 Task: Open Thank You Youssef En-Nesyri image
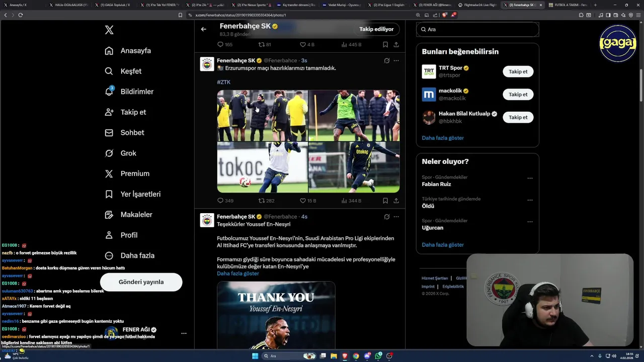click(x=276, y=315)
